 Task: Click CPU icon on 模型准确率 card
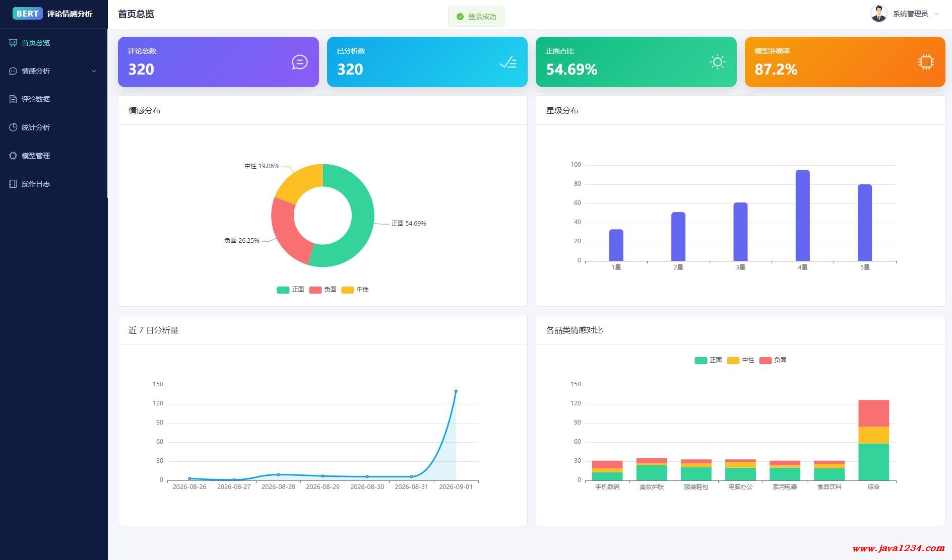(x=926, y=62)
